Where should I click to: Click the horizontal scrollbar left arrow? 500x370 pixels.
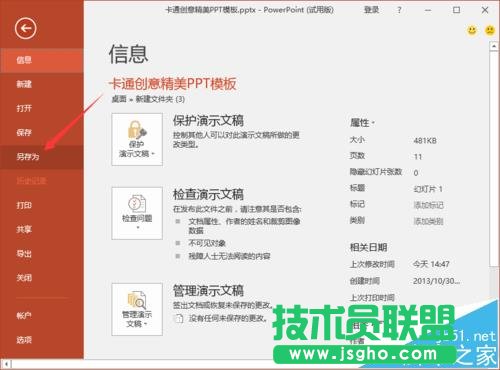point(6,364)
